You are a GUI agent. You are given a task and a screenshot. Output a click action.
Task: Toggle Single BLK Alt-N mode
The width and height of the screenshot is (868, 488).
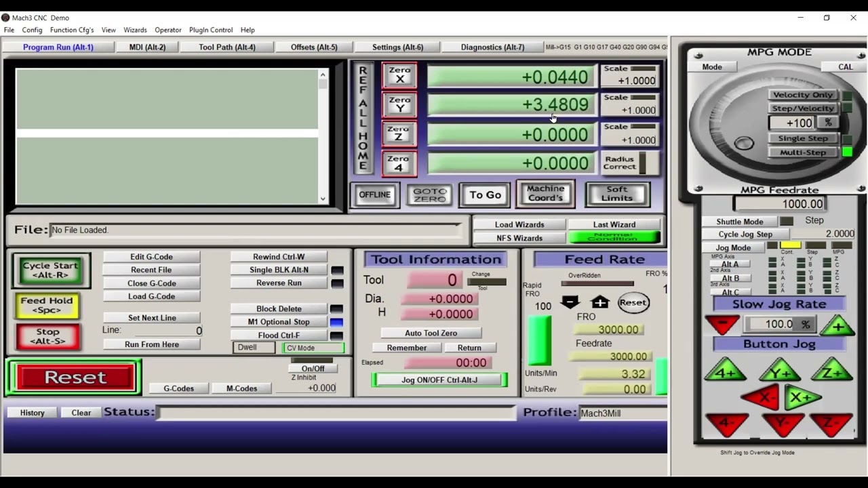279,270
